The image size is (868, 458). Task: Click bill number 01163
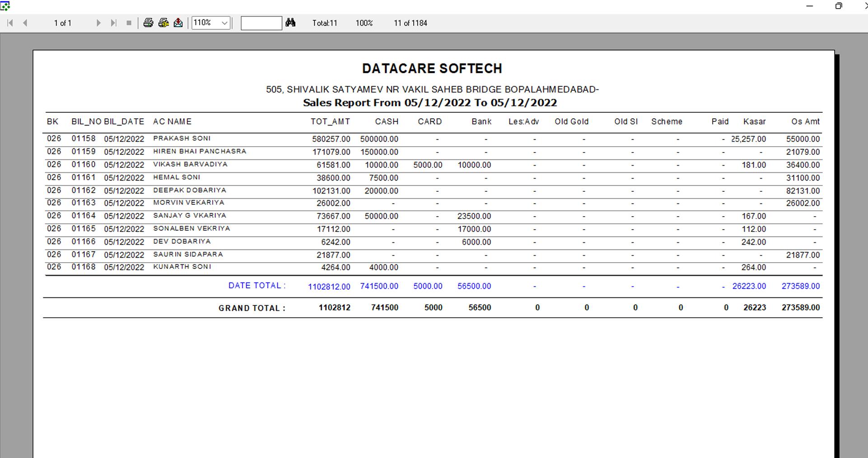84,203
